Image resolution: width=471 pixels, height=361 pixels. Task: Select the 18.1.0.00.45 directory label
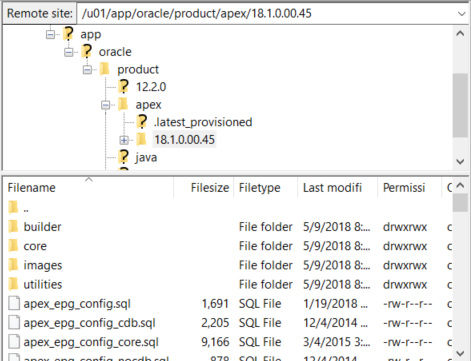tap(184, 140)
